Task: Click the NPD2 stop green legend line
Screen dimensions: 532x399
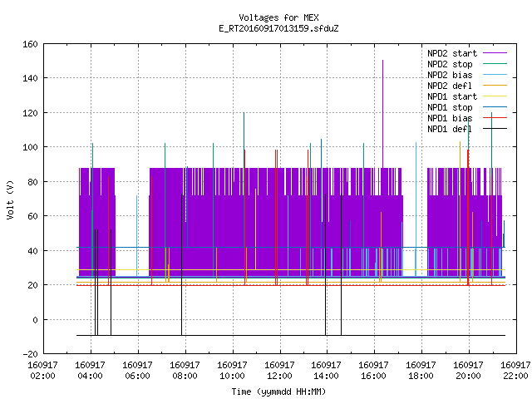Action: [495, 64]
